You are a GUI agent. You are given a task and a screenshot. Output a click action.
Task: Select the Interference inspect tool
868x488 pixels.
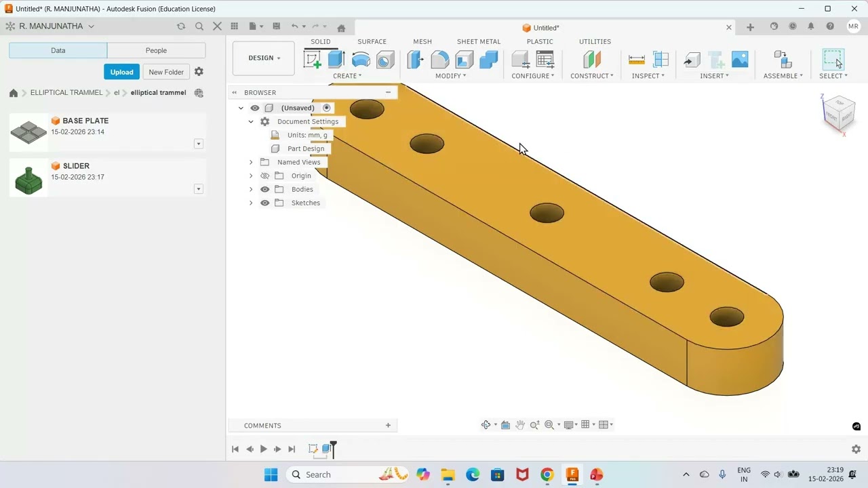[x=660, y=60]
